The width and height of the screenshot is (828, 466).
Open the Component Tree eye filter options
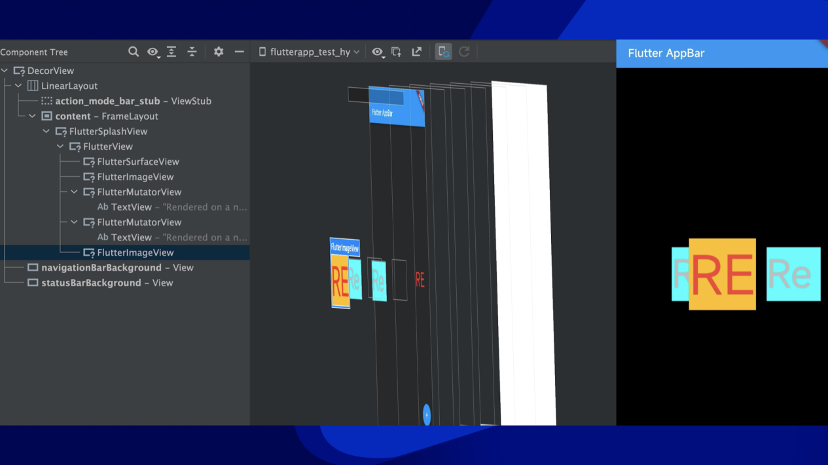point(153,52)
